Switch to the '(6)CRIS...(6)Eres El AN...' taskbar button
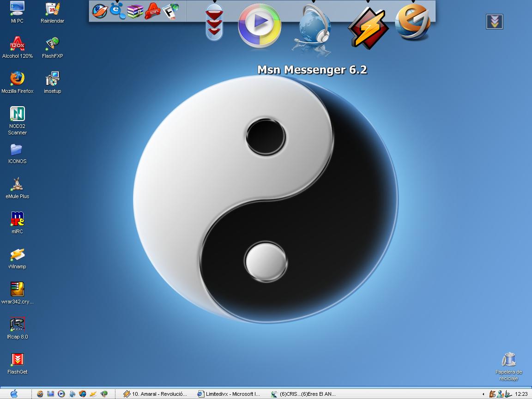 click(303, 394)
